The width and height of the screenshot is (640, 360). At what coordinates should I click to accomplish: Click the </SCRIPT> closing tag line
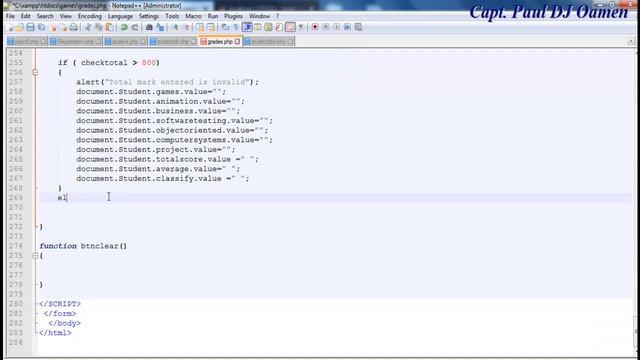coord(60,304)
